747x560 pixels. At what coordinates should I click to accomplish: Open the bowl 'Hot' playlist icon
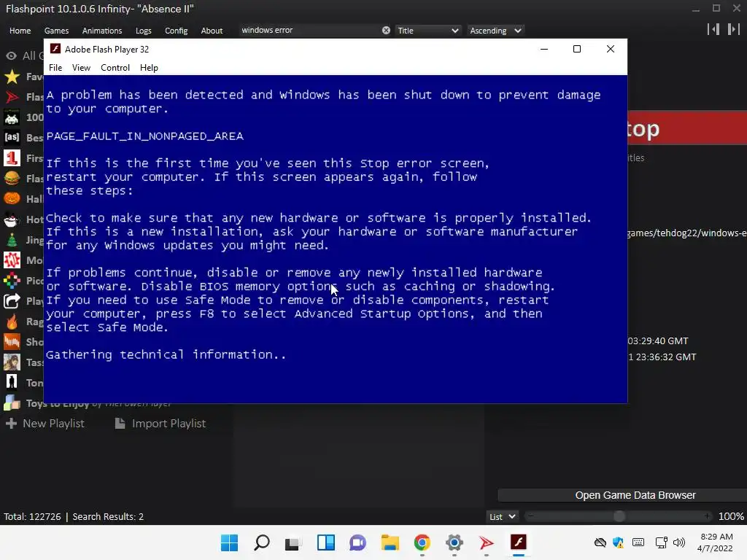click(x=12, y=219)
